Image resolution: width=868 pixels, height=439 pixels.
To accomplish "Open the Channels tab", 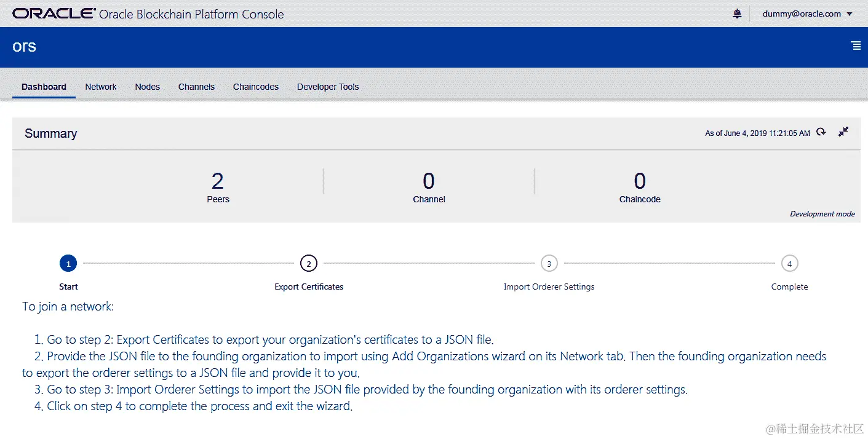I will [x=196, y=87].
